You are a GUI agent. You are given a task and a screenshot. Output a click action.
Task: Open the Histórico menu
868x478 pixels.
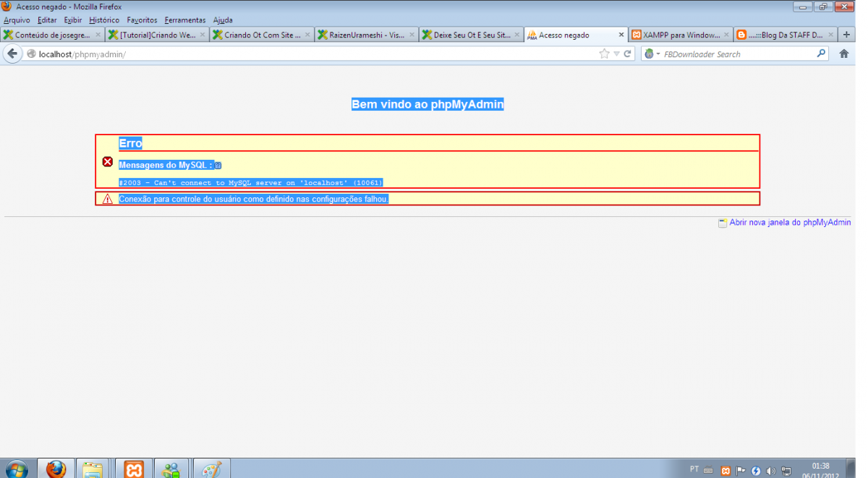coord(104,20)
